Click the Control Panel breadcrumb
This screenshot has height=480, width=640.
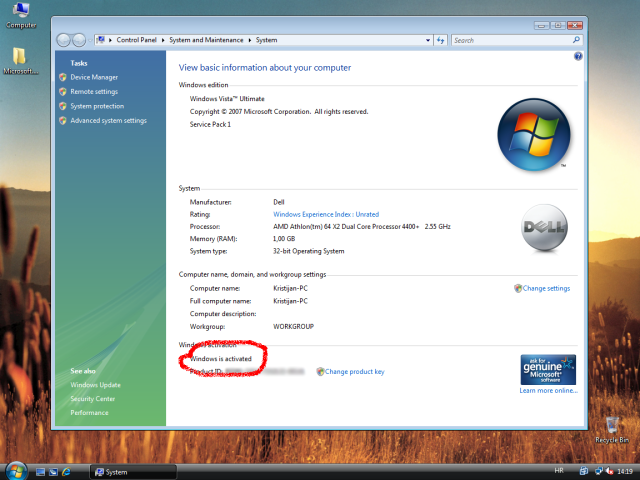point(136,40)
